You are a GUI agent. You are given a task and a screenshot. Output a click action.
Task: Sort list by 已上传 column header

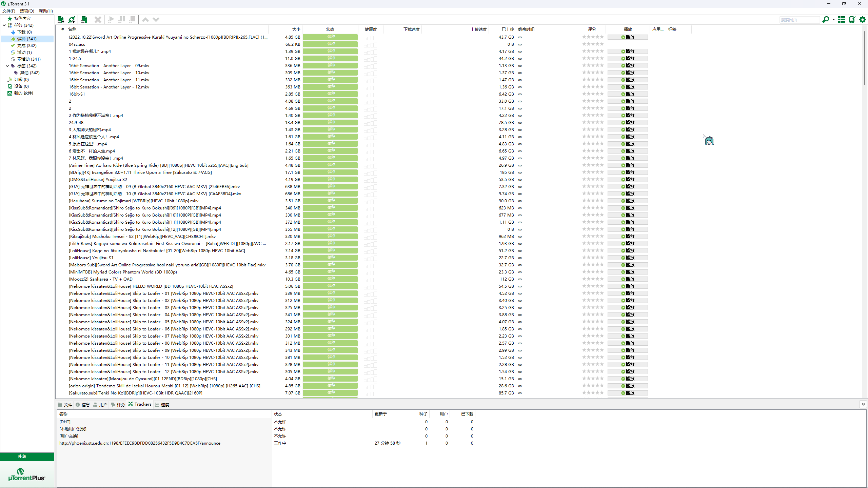pyautogui.click(x=502, y=29)
